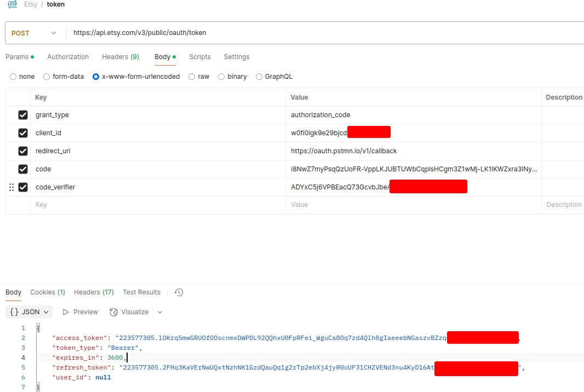This screenshot has height=392, width=584.
Task: Open the JSON response format dropdown
Action: click(29, 312)
